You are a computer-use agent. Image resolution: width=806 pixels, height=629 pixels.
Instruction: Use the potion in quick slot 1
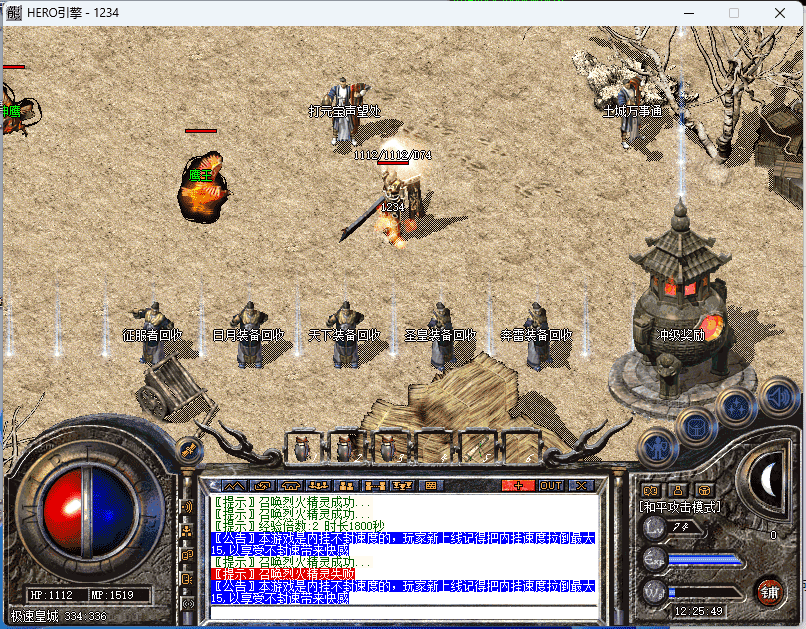pyautogui.click(x=302, y=449)
